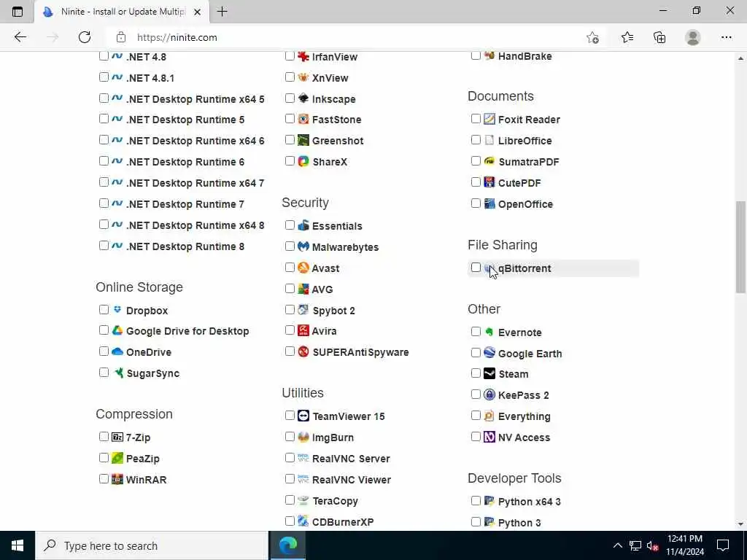Screen dimensions: 747x560
Task: View the site lock information
Action: click(121, 37)
